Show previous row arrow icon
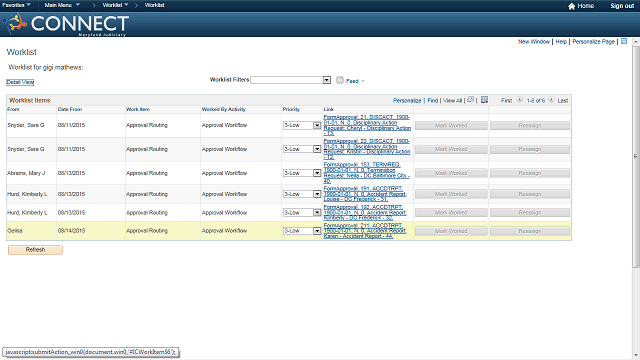Image resolution: width=640 pixels, height=360 pixels. pyautogui.click(x=519, y=100)
